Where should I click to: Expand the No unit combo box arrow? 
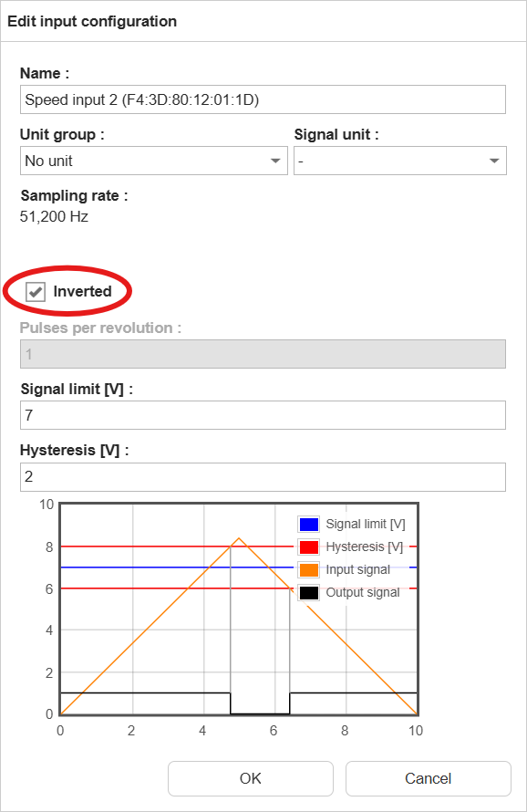coord(275,161)
